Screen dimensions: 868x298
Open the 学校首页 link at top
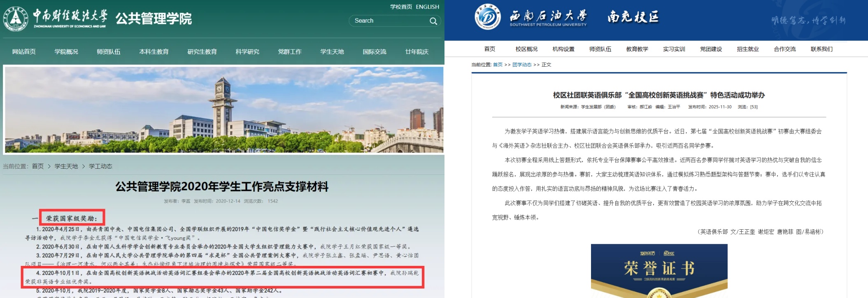pos(401,7)
